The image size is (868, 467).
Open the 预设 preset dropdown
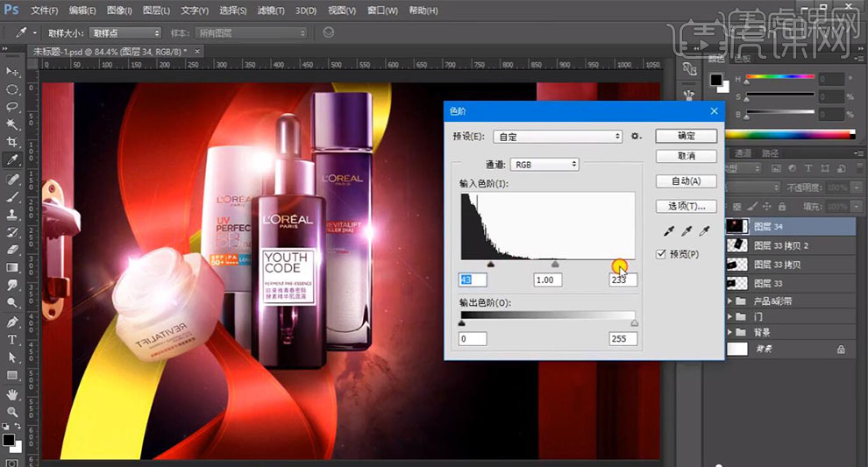point(558,137)
